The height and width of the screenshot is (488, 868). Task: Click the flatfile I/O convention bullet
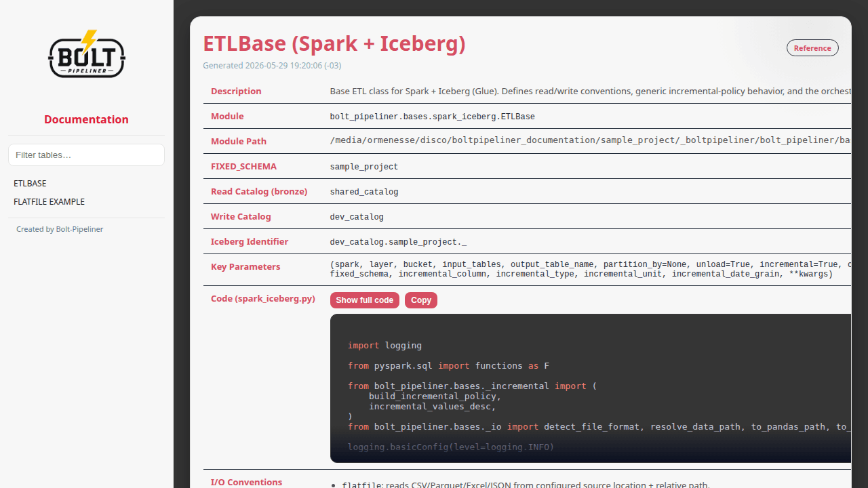tap(526, 485)
